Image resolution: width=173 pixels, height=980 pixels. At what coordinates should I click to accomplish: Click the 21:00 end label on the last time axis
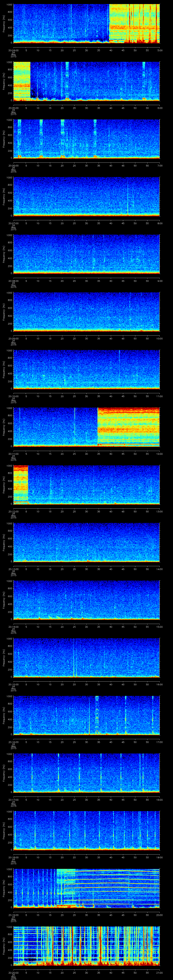click(160, 972)
